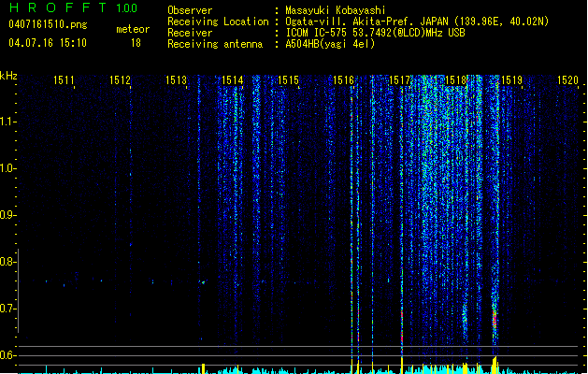Click the 0.6 kHz frequency tick label
588x374 pixels.
click(7, 355)
